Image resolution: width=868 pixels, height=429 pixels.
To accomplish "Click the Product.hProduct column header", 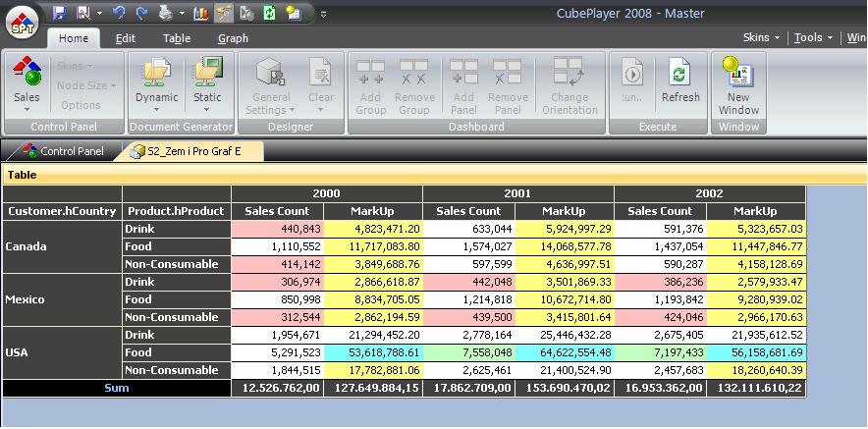I will [176, 211].
